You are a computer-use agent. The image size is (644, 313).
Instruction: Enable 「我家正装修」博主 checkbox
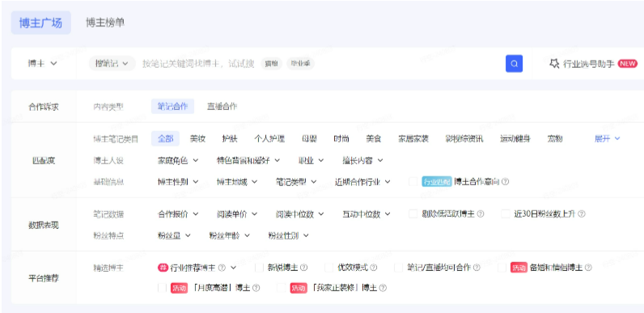click(282, 289)
